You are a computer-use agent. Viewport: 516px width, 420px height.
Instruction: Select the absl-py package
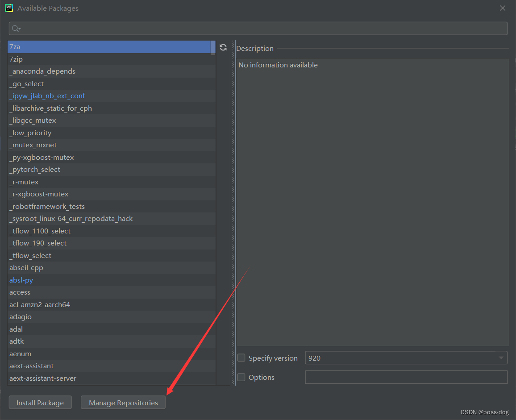(21, 280)
